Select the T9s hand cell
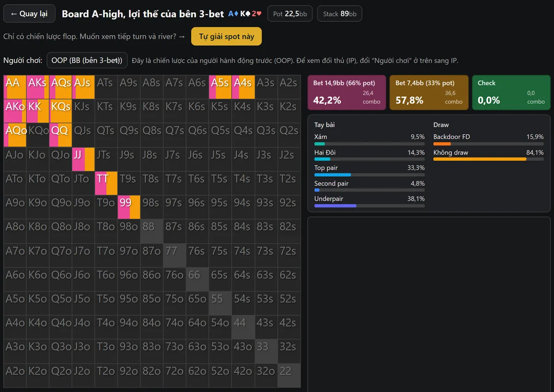Image resolution: width=554 pixels, height=392 pixels. click(129, 183)
